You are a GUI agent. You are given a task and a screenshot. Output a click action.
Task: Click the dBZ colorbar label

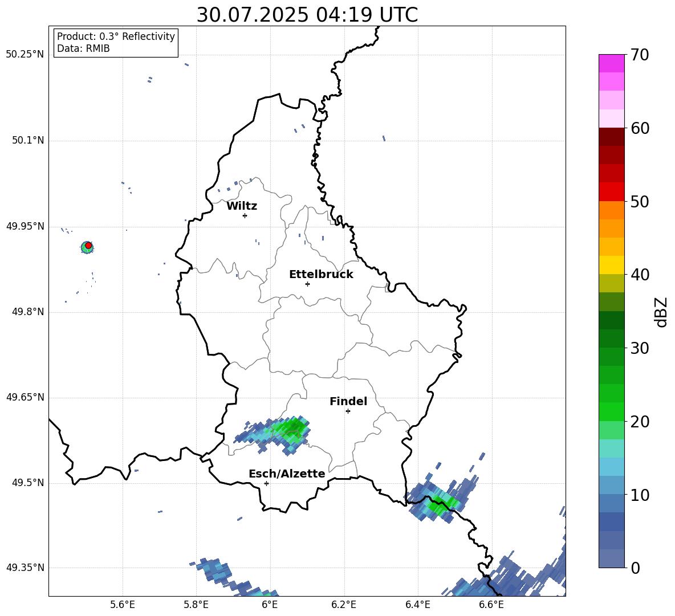pos(661,312)
